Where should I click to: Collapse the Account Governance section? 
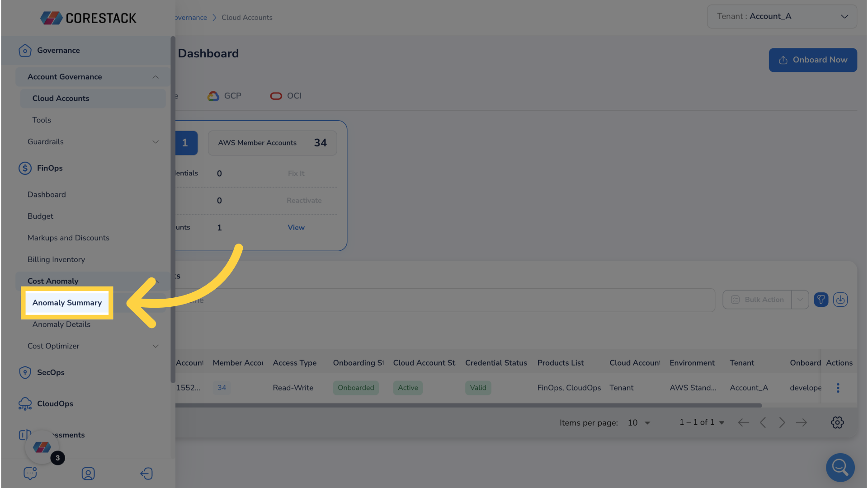tap(156, 77)
